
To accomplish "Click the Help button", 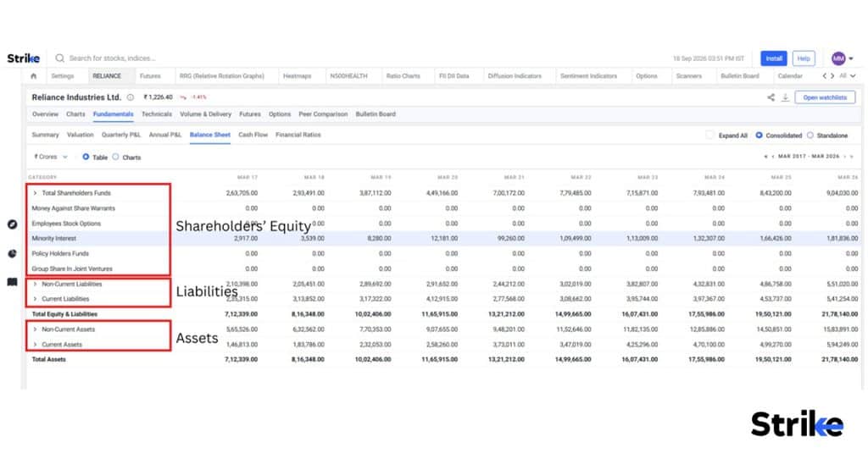I will pos(804,58).
